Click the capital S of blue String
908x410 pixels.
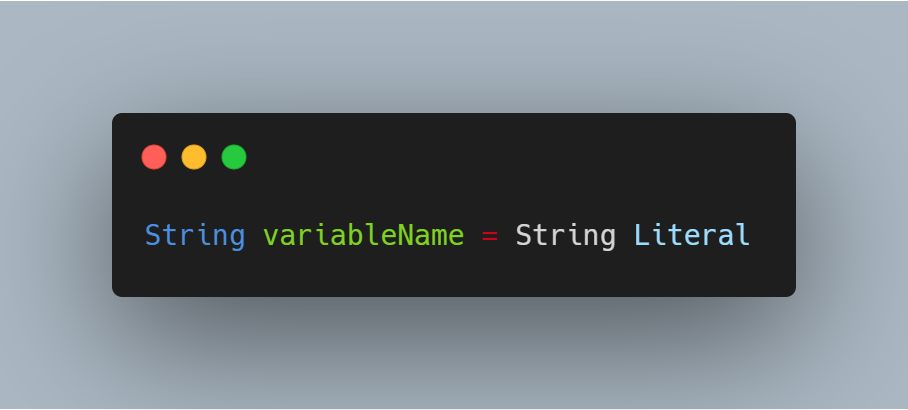pos(153,236)
